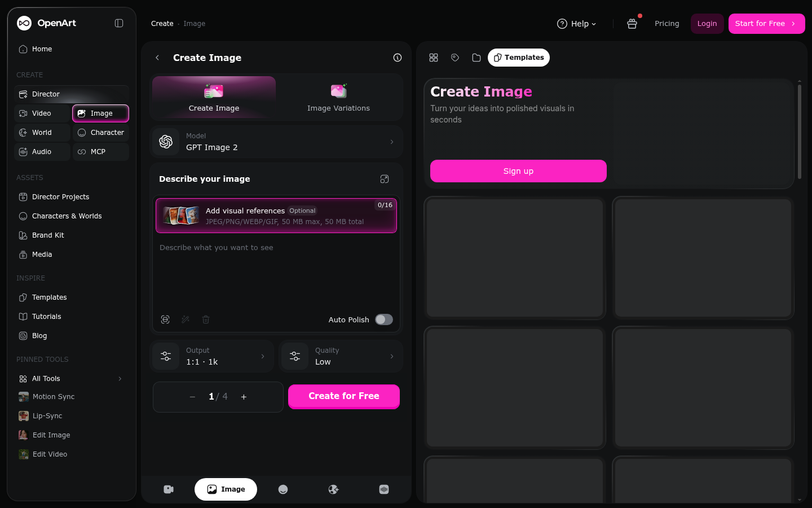The image size is (812, 508).
Task: Open Motion Sync tool
Action: [72, 397]
